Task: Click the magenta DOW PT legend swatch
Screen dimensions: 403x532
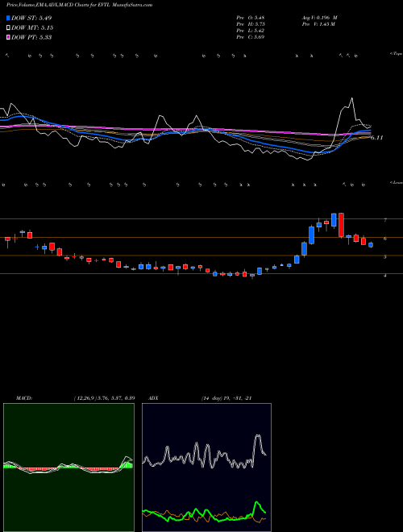Action: click(x=9, y=37)
